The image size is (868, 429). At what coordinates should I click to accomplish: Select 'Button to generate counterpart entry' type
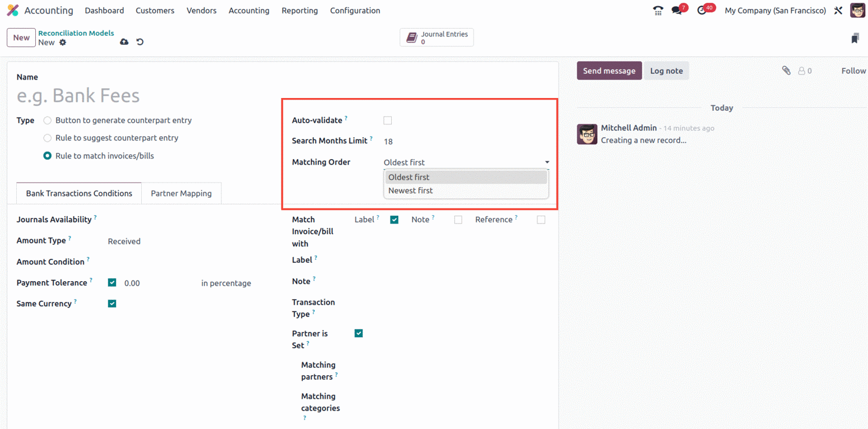point(48,120)
